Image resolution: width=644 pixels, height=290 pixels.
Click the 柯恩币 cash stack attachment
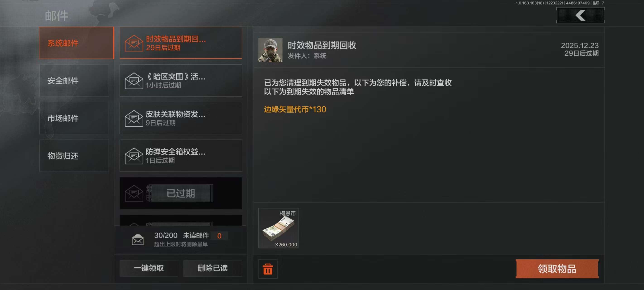coord(278,228)
